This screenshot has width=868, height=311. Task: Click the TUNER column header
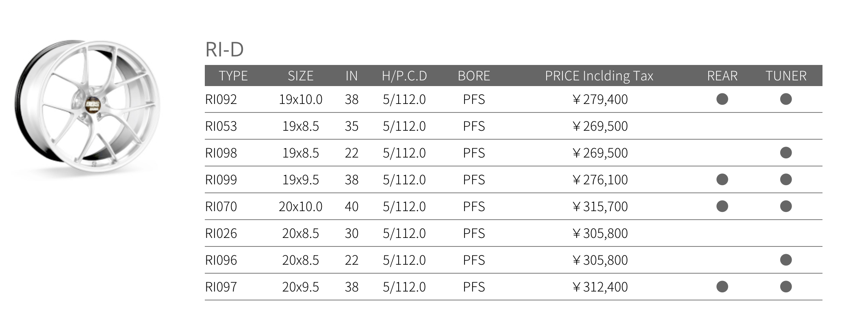tap(786, 76)
